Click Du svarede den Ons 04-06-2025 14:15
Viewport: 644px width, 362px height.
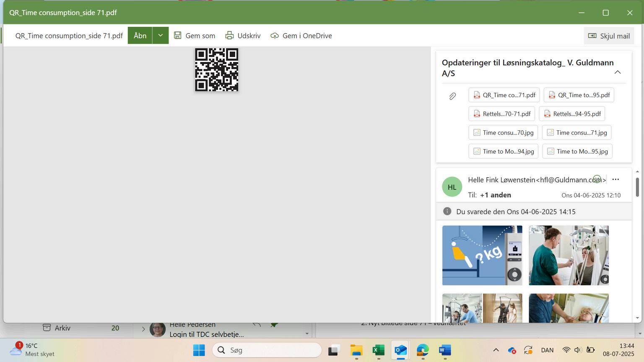pyautogui.click(x=516, y=212)
